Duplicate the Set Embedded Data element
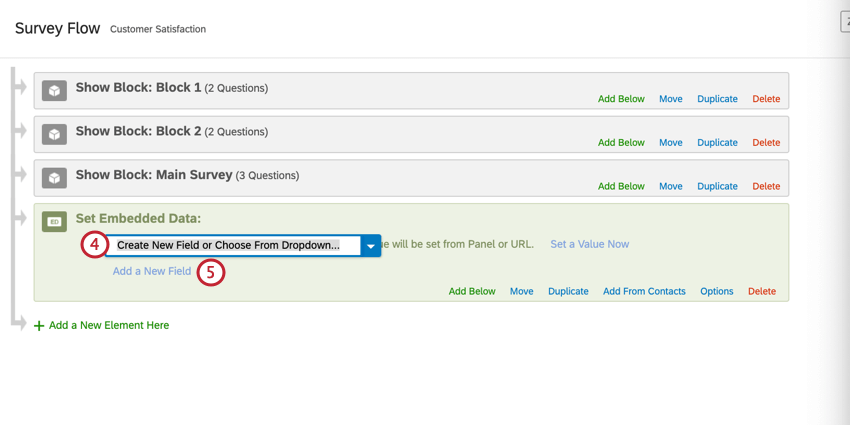Viewport: 850px width, 425px height. pyautogui.click(x=568, y=292)
